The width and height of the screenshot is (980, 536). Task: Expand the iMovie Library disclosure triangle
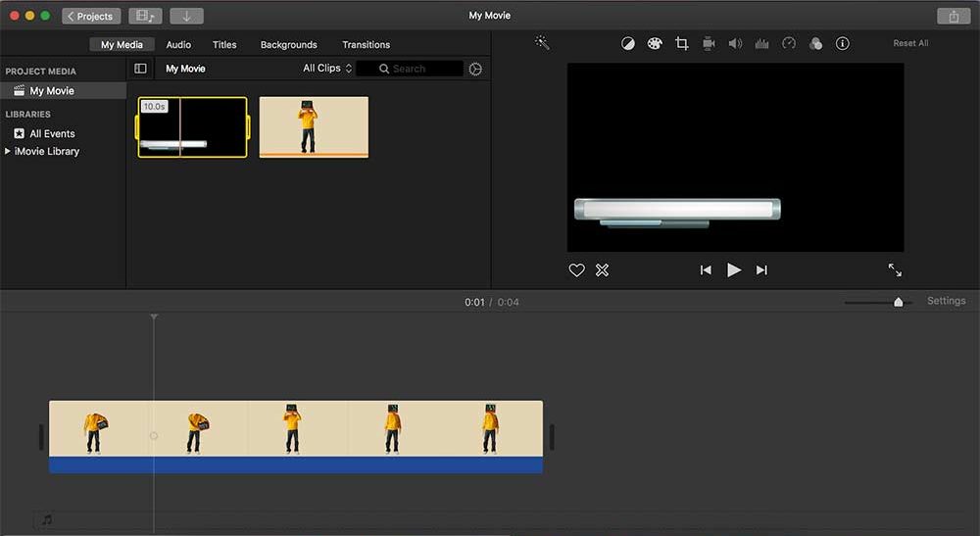click(8, 151)
